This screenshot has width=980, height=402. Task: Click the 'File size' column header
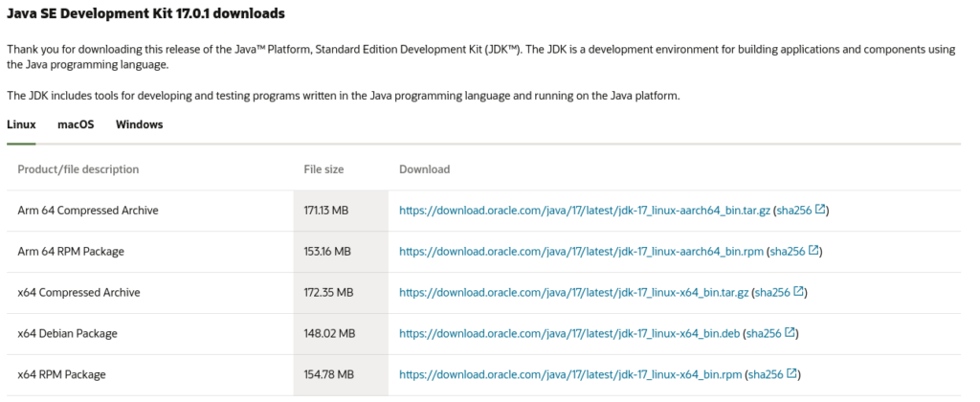tap(323, 169)
